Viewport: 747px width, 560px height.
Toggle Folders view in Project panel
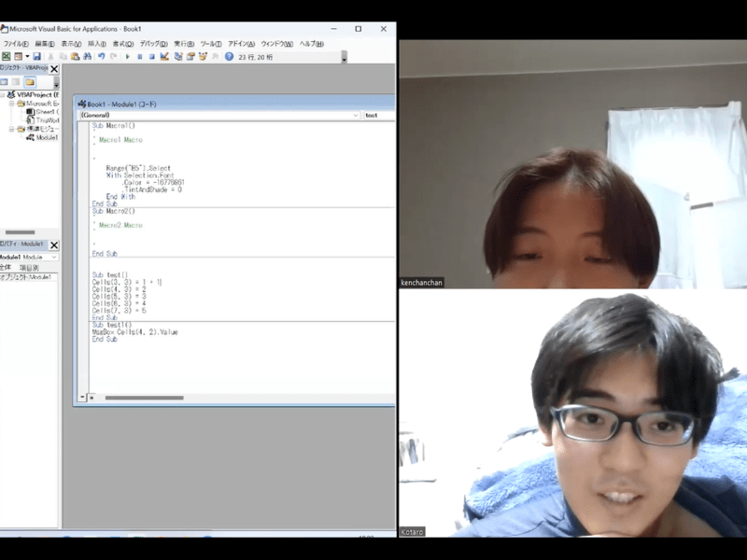(30, 82)
